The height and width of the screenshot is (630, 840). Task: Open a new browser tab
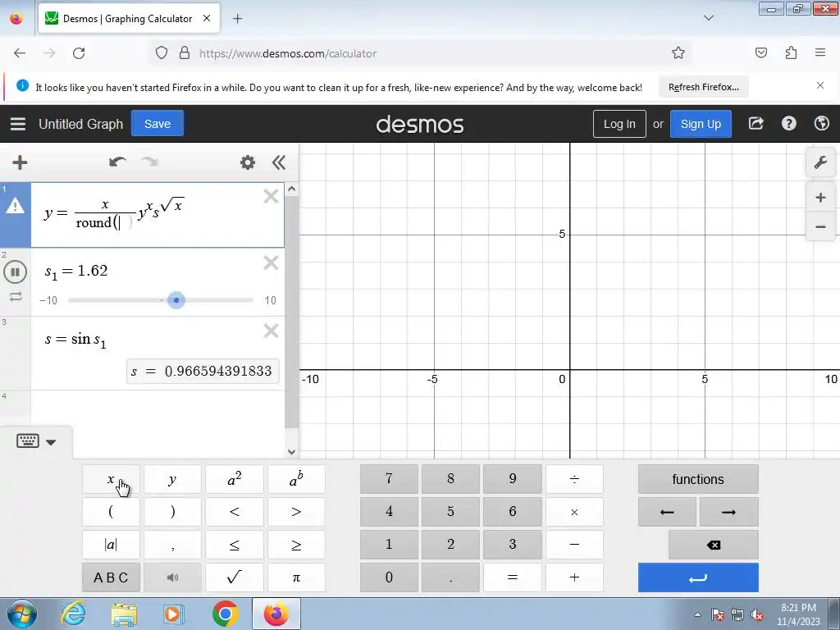[237, 19]
